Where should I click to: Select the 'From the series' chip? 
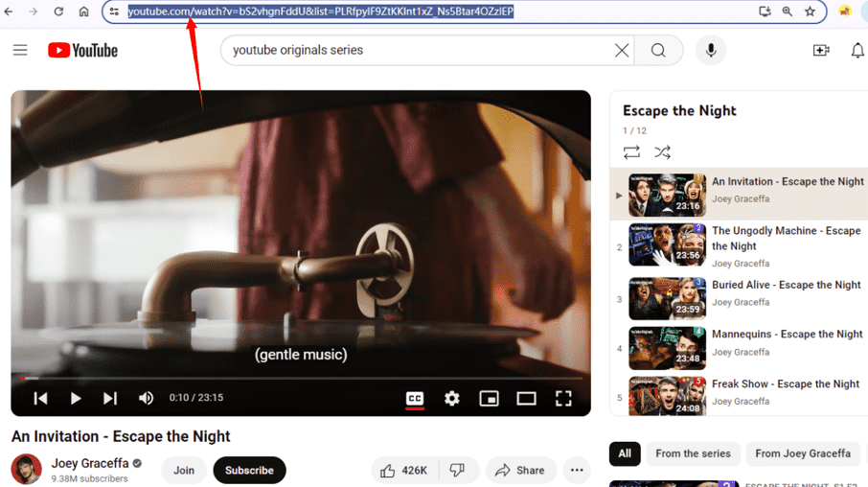[x=693, y=453]
